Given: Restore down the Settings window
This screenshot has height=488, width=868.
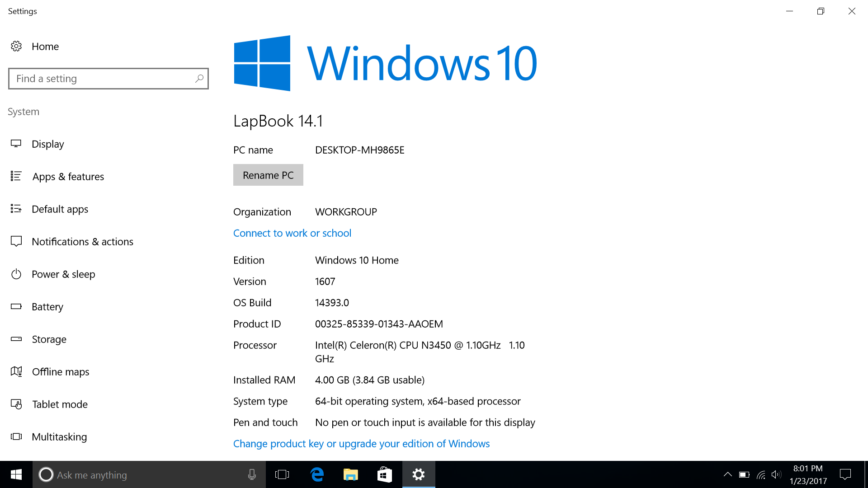Looking at the screenshot, I should 821,11.
